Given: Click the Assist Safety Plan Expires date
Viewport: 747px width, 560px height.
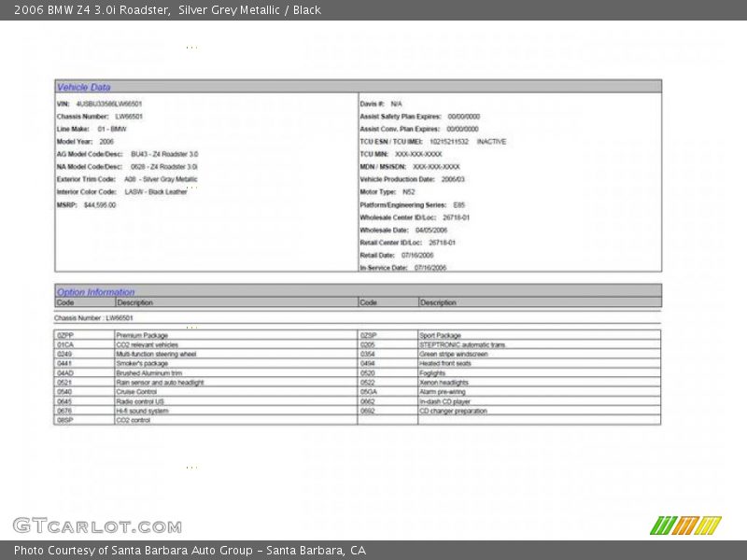Looking at the screenshot, I should click(464, 117).
